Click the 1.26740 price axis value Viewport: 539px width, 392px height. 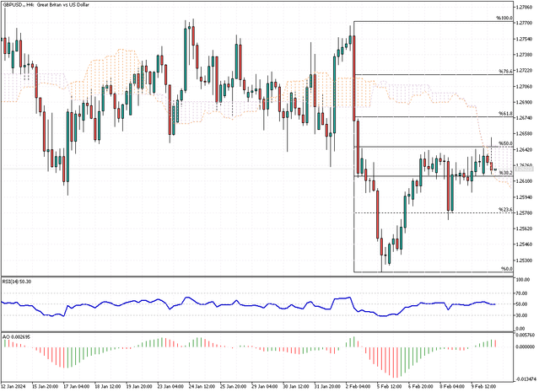coord(524,118)
